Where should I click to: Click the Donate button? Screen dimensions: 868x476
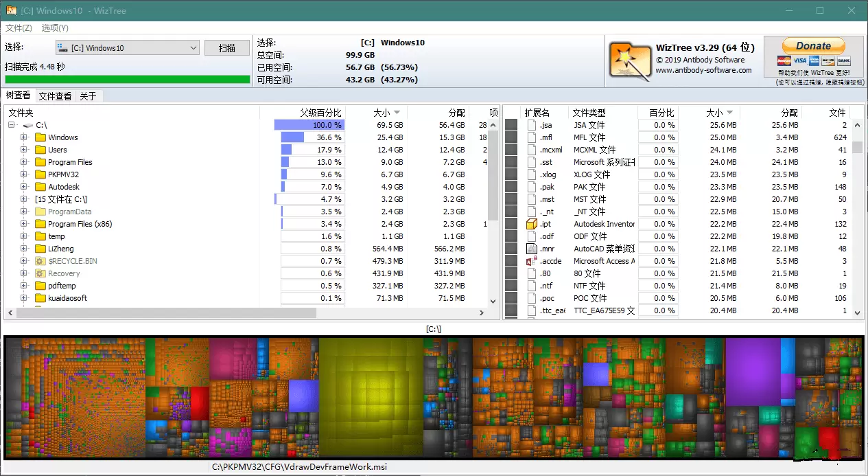[813, 46]
